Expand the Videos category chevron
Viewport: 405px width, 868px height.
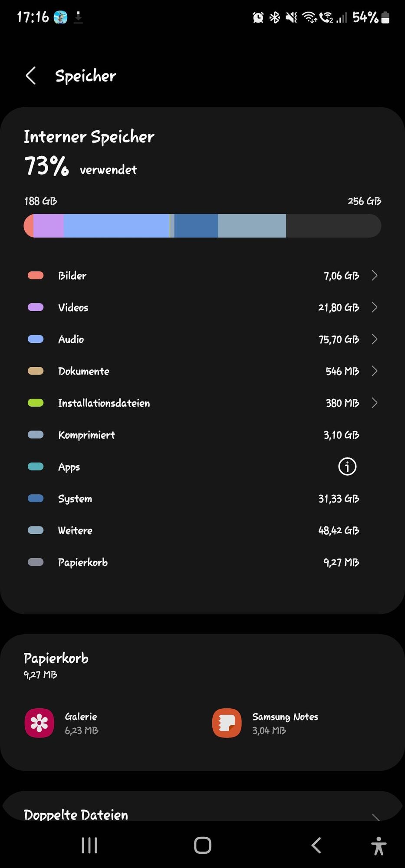click(375, 307)
